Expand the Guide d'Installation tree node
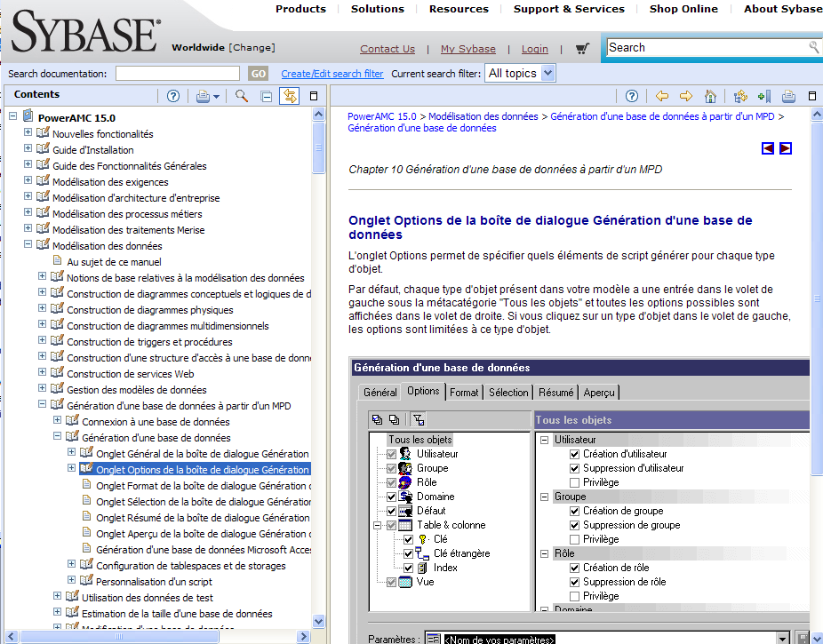This screenshot has width=823, height=644. click(x=28, y=149)
